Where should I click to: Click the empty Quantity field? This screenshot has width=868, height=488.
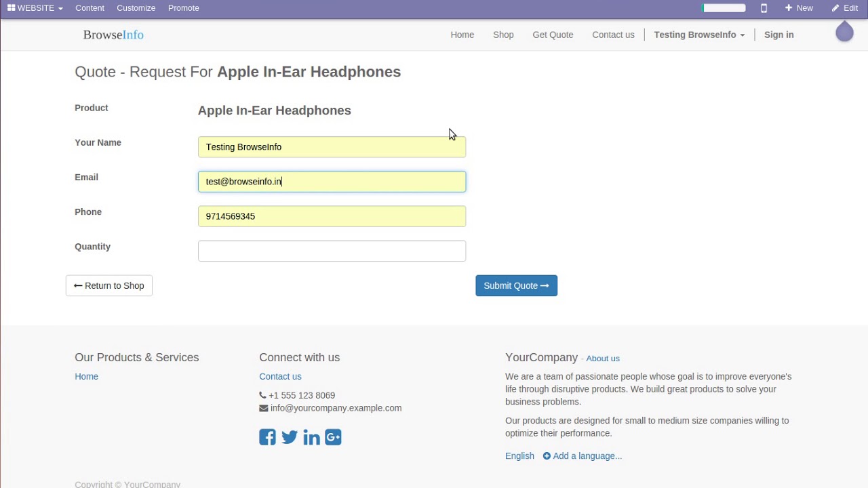coord(332,251)
